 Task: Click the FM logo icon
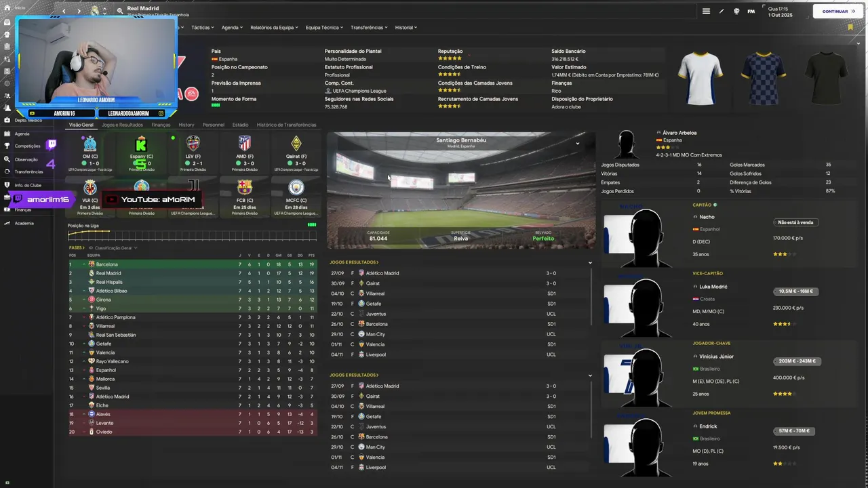pos(751,11)
